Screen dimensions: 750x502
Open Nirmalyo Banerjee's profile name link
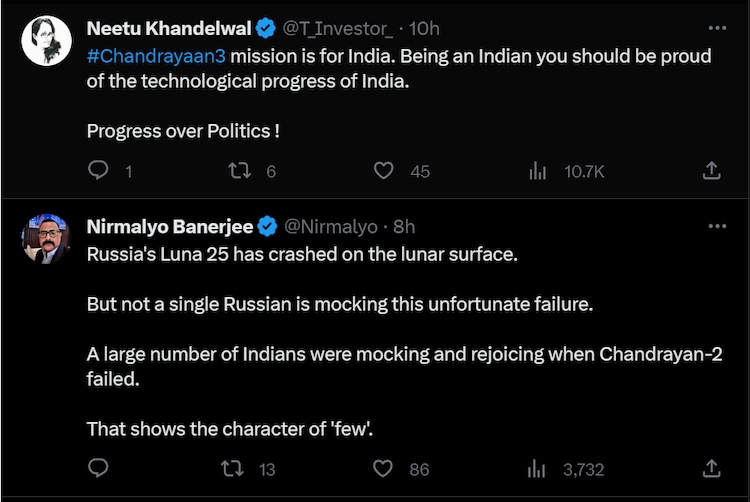pos(169,226)
